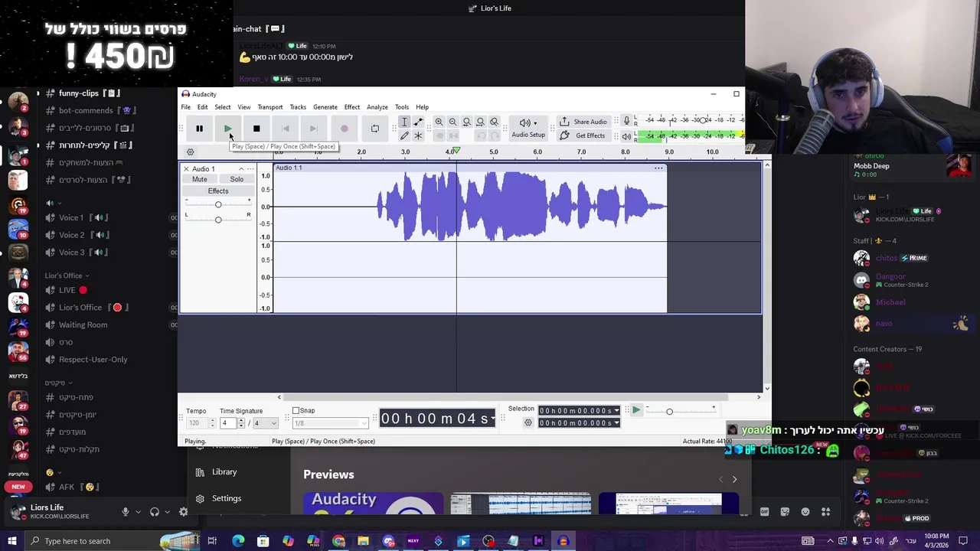
Task: Open the Snap 1/8 dropdown
Action: 331,423
